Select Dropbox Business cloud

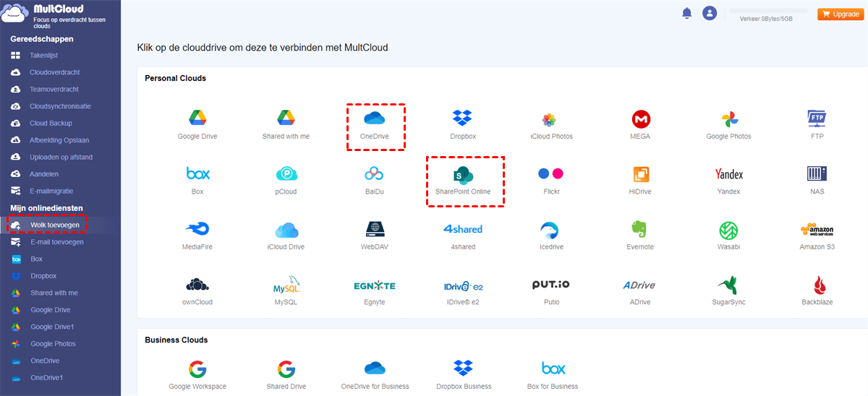click(463, 369)
